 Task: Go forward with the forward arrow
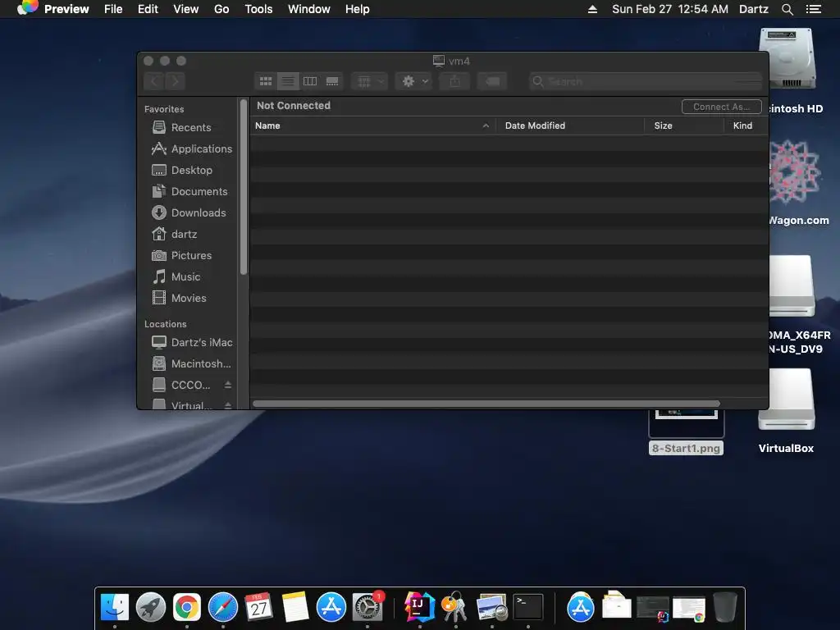click(176, 81)
